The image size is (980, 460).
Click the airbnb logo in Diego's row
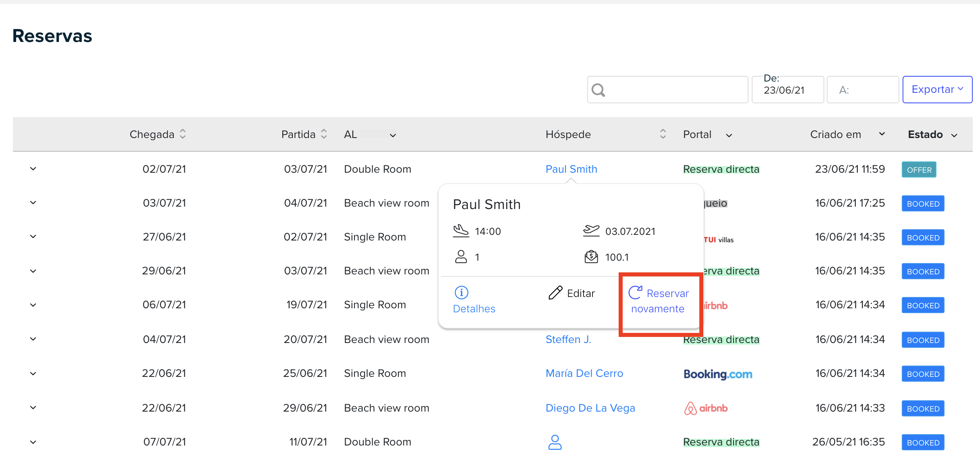(706, 408)
